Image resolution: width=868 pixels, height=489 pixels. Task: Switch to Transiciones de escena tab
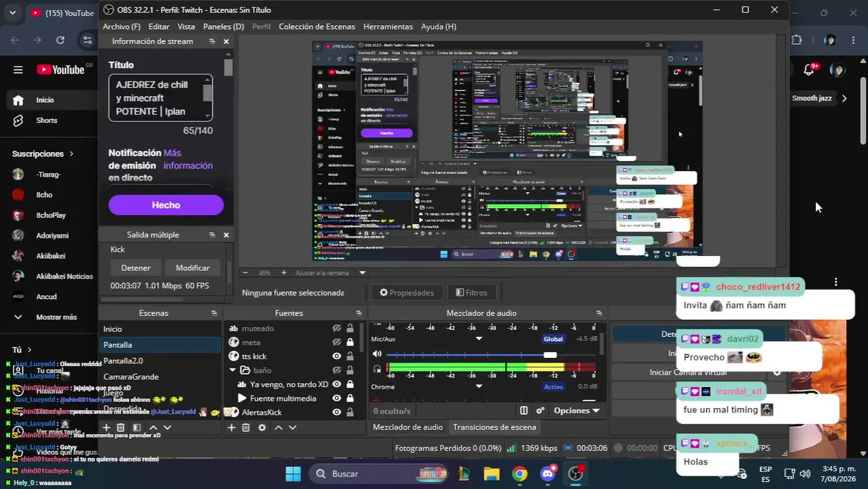pos(494,427)
